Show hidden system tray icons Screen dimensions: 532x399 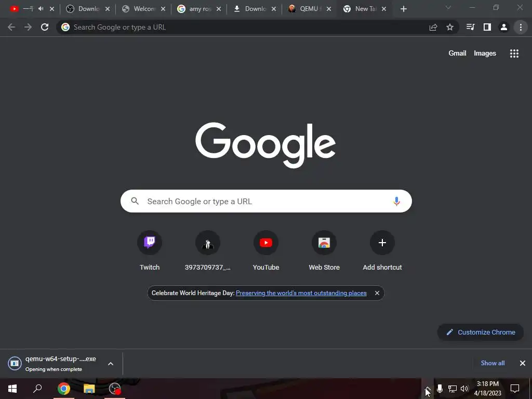pos(428,389)
